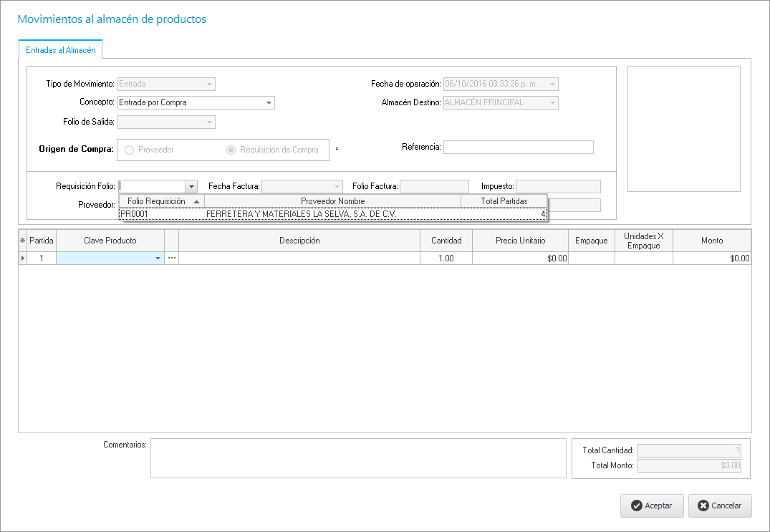Click the Precio Unitario cell showing $0.00
The height and width of the screenshot is (532, 770).
pos(520,258)
